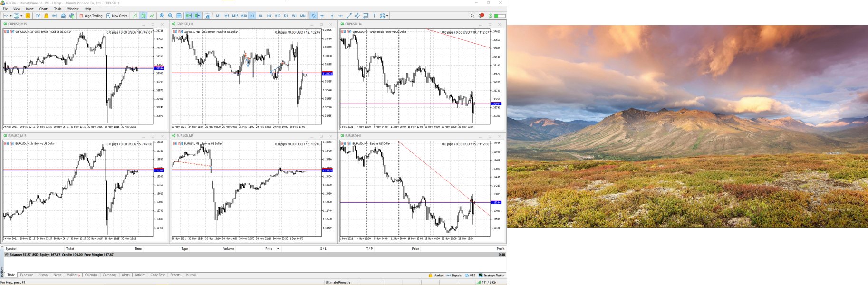Select the H4 timeframe
The image size is (868, 285).
tap(260, 16)
